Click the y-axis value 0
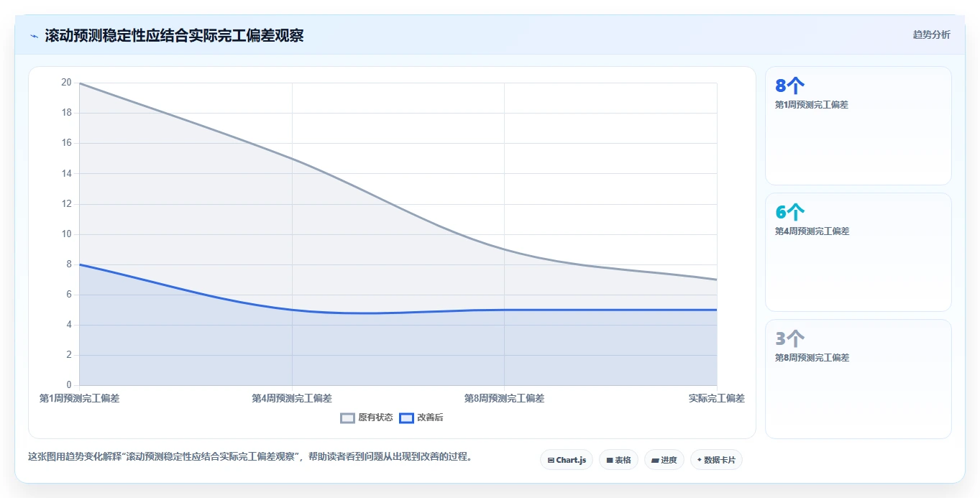980x498 pixels. [x=69, y=385]
